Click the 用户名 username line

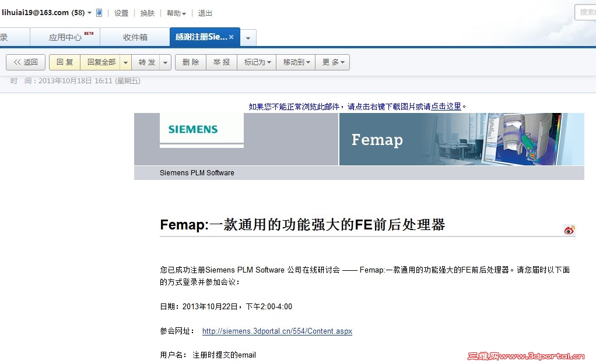click(x=208, y=355)
